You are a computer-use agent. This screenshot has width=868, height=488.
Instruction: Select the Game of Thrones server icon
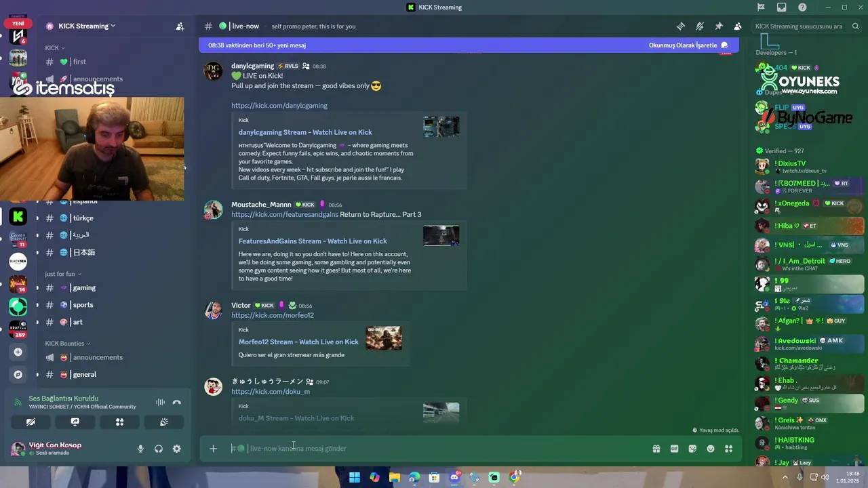point(18,239)
